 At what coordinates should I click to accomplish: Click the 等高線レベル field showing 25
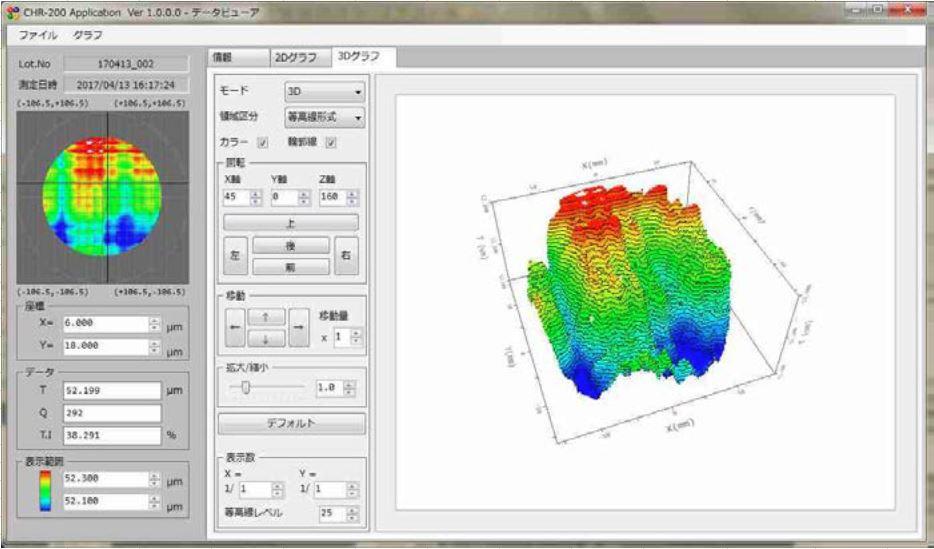(326, 513)
